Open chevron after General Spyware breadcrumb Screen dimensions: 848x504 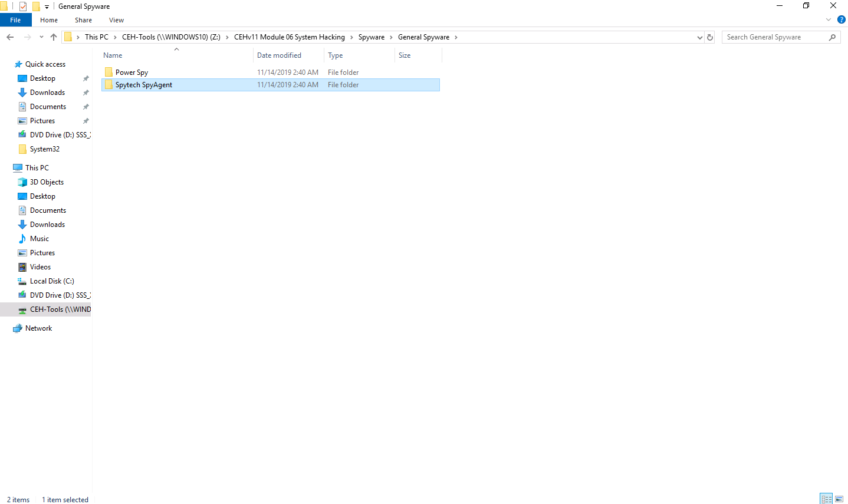point(456,37)
